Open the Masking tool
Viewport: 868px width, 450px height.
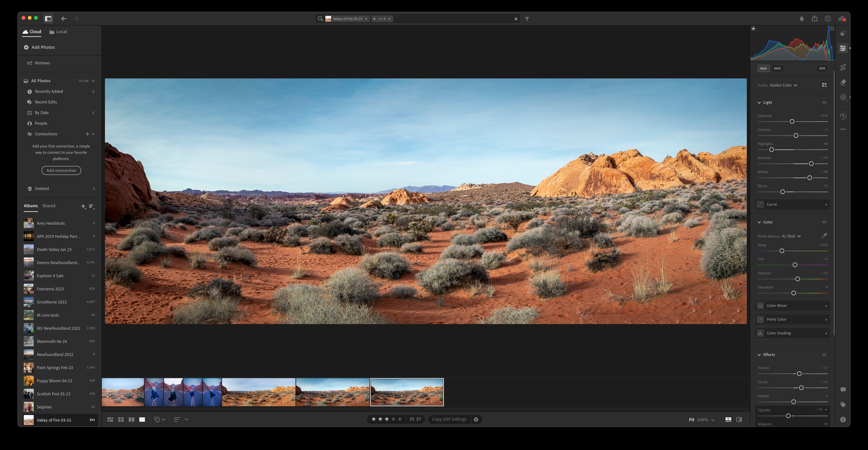(843, 97)
